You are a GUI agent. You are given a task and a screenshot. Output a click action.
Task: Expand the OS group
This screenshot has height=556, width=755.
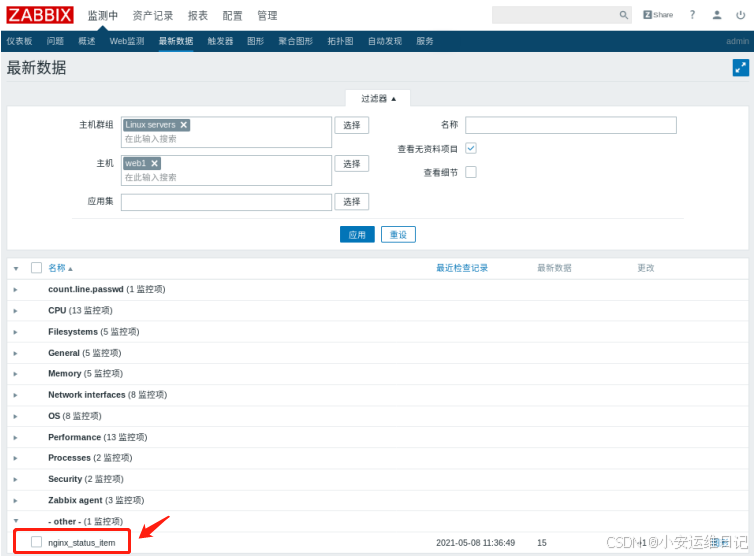[x=15, y=416]
